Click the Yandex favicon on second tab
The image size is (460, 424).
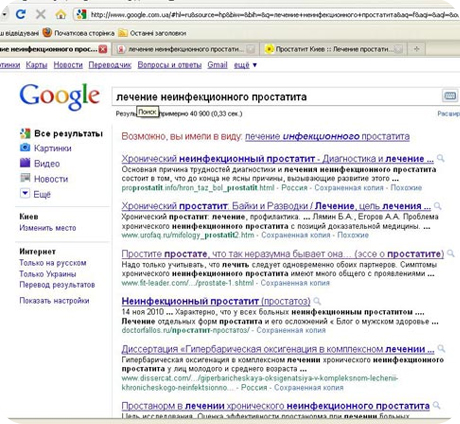coord(121,49)
